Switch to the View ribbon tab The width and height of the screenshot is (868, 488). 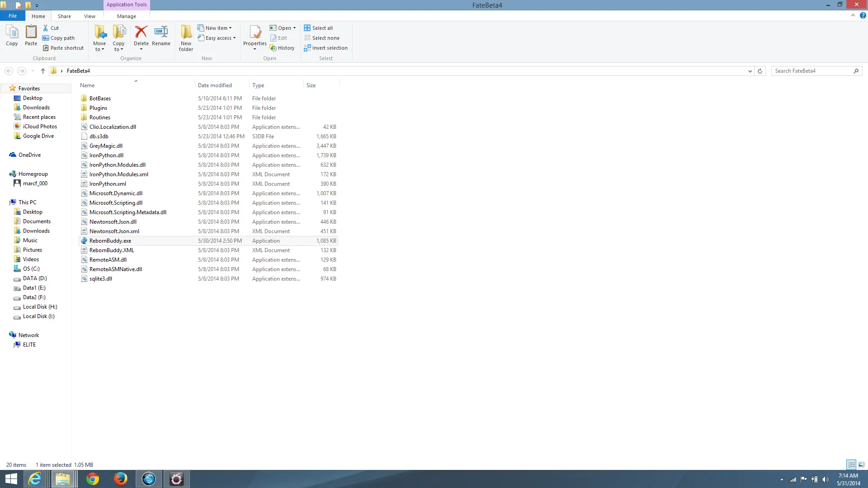[x=90, y=16]
